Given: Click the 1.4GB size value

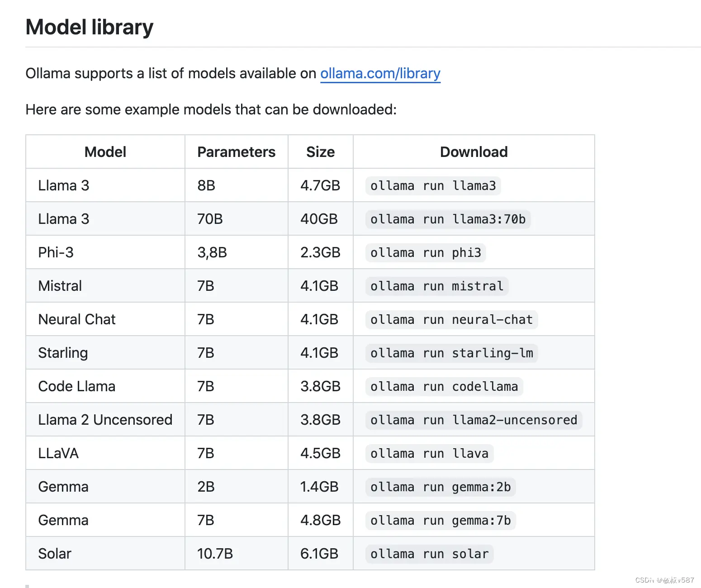Looking at the screenshot, I should pos(319,487).
